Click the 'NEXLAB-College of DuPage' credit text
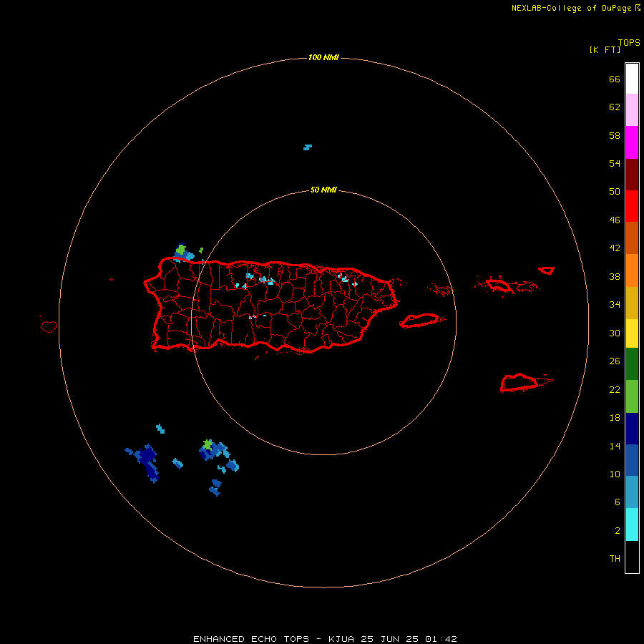 [572, 8]
